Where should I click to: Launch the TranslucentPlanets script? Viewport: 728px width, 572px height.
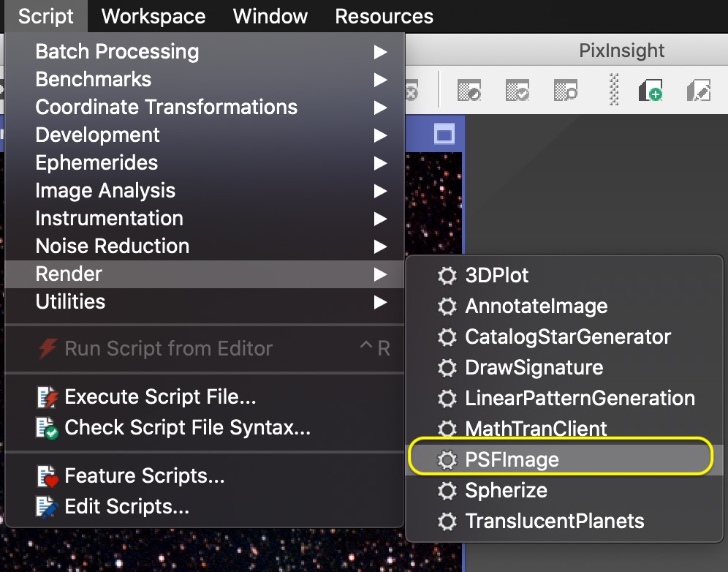point(554,522)
